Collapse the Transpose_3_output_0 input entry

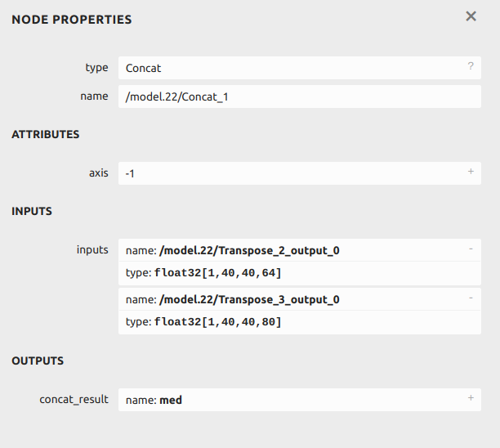tap(471, 298)
